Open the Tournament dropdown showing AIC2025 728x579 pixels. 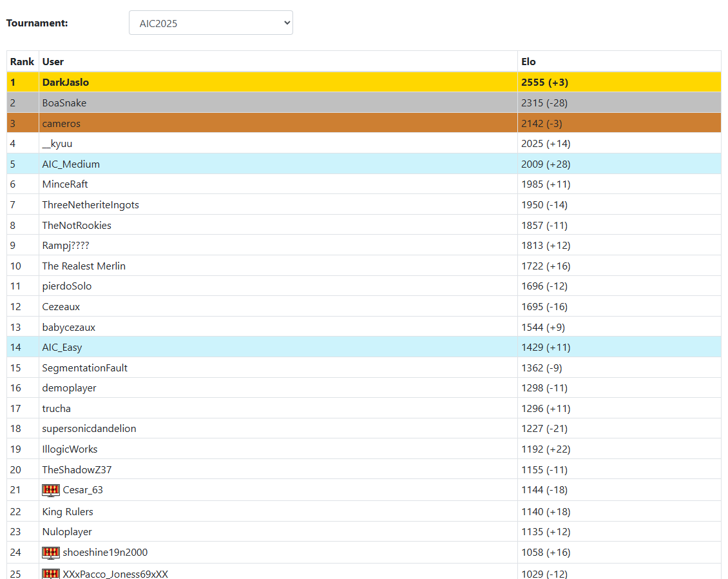point(211,23)
